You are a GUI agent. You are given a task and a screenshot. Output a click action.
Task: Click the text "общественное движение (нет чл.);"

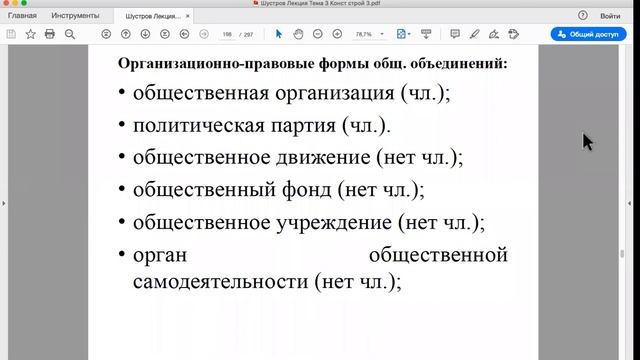coord(298,158)
